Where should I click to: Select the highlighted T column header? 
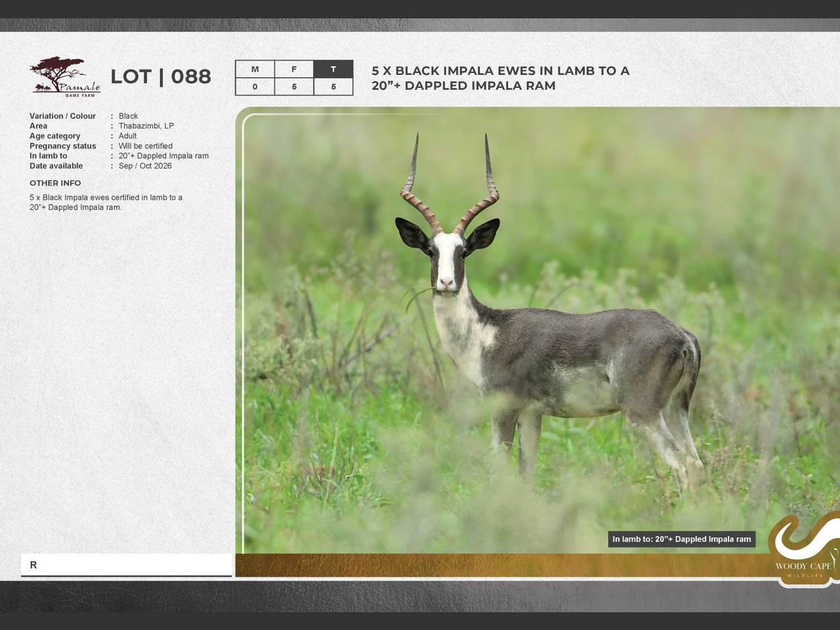tap(333, 70)
